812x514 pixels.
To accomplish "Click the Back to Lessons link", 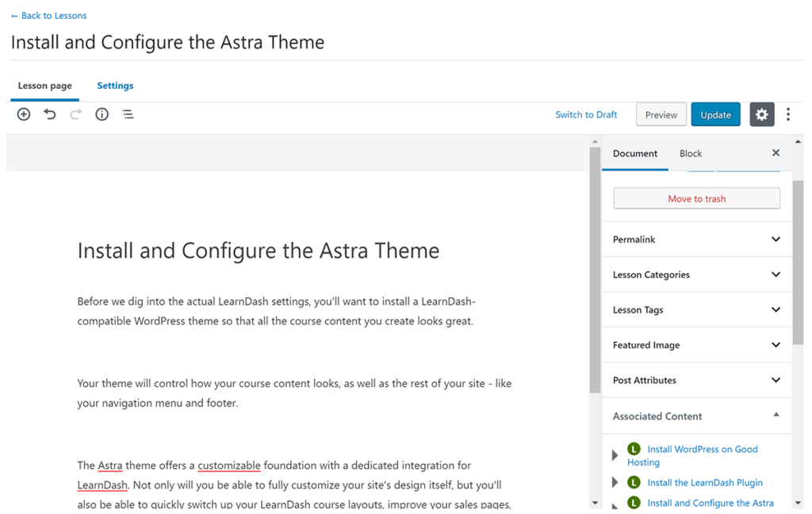I will pos(49,15).
